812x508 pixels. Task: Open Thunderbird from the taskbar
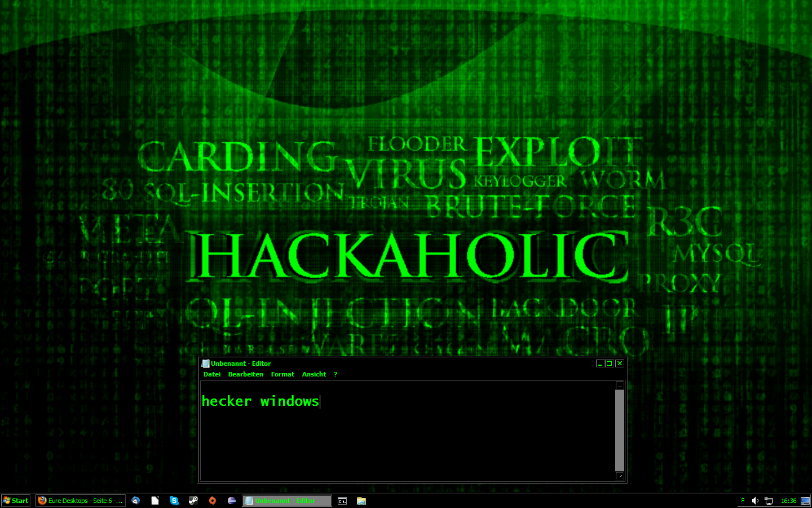(x=136, y=501)
